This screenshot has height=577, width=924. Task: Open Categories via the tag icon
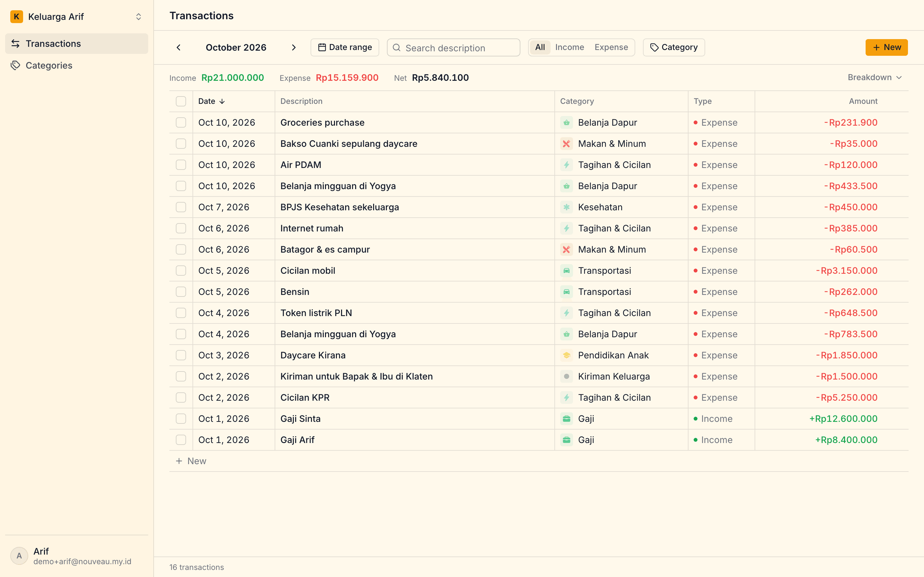pyautogui.click(x=15, y=65)
